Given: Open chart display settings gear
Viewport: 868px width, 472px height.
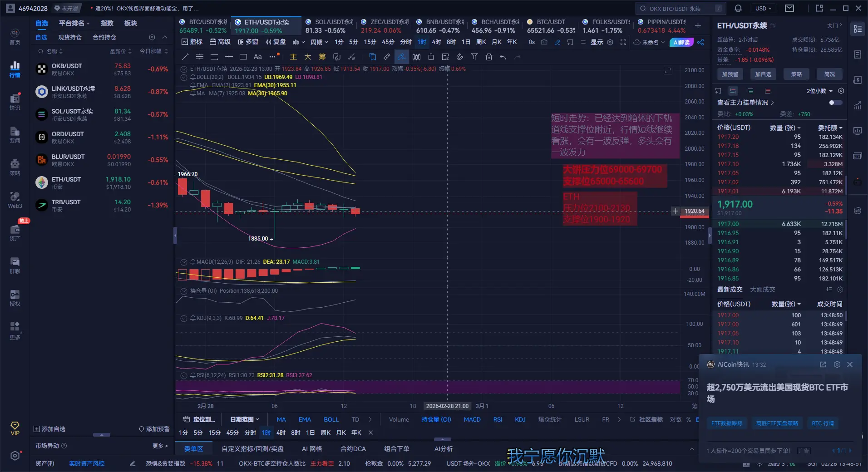Looking at the screenshot, I should coord(610,42).
